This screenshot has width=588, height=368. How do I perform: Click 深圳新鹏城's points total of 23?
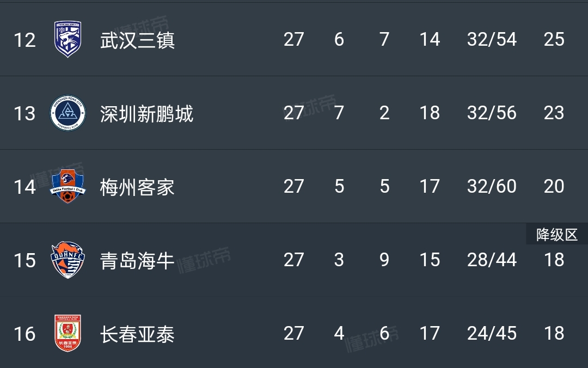pyautogui.click(x=554, y=113)
